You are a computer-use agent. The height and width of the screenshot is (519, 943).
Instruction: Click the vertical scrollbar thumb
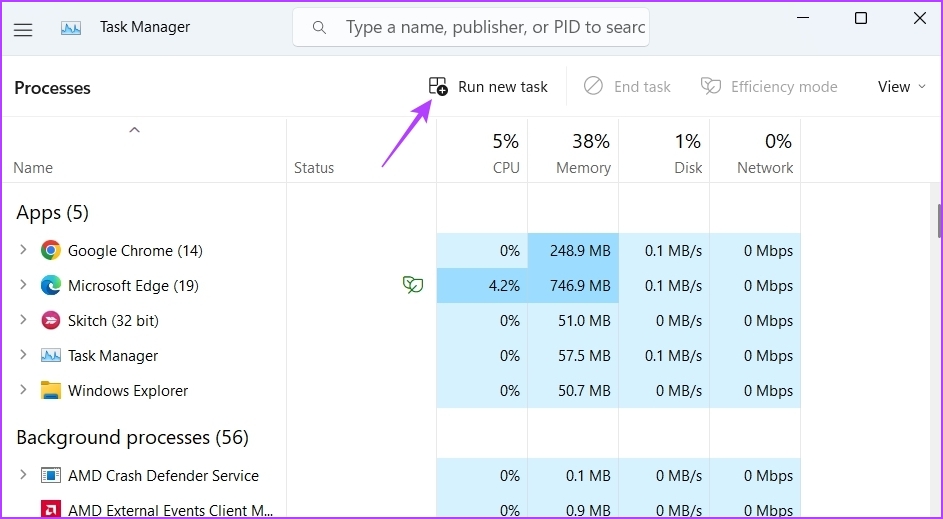tap(939, 221)
